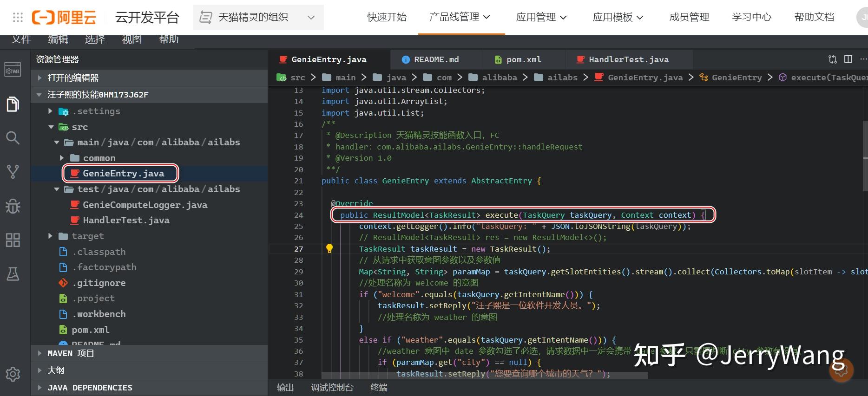Screen dimensions: 868x396
Task: Click the lightbulb quick fix on line 27
Action: pyautogui.click(x=329, y=248)
